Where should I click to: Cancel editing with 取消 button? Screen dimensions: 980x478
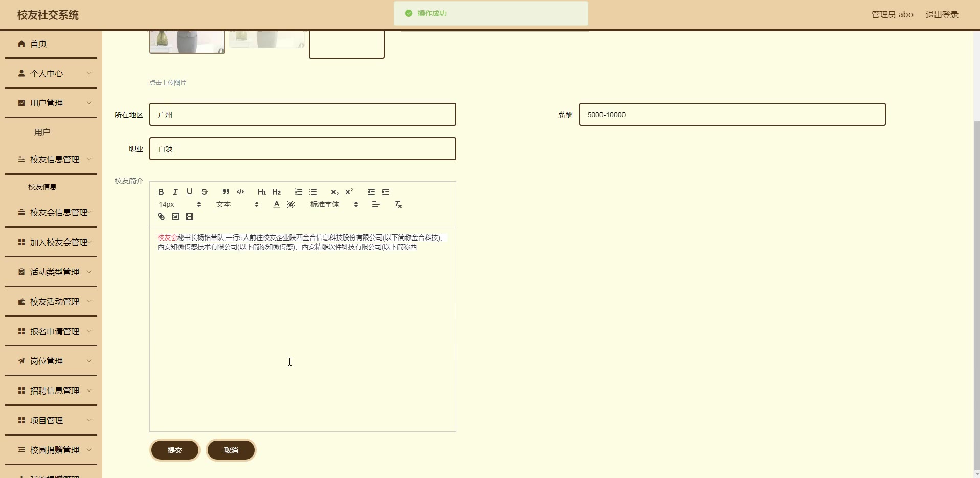point(231,450)
